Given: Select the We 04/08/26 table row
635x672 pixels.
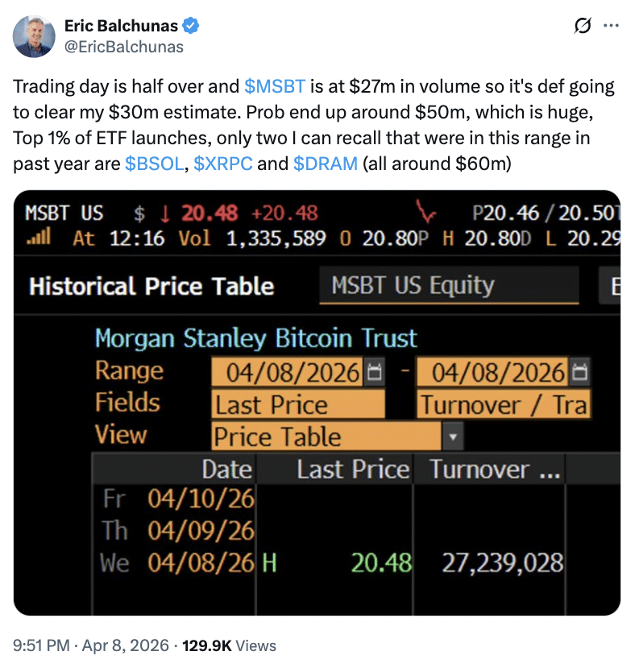Looking at the screenshot, I should point(330,562).
